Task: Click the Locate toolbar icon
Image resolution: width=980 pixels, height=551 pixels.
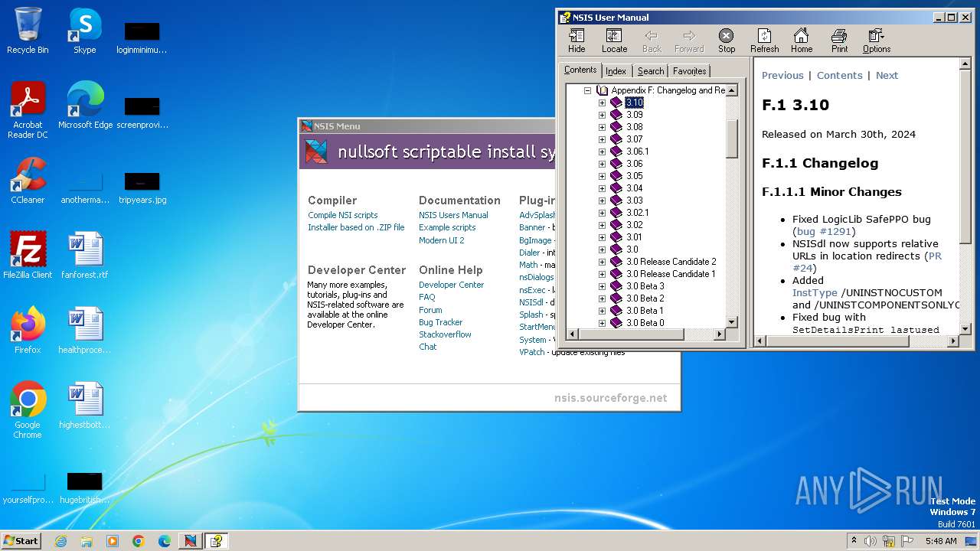Action: click(614, 41)
